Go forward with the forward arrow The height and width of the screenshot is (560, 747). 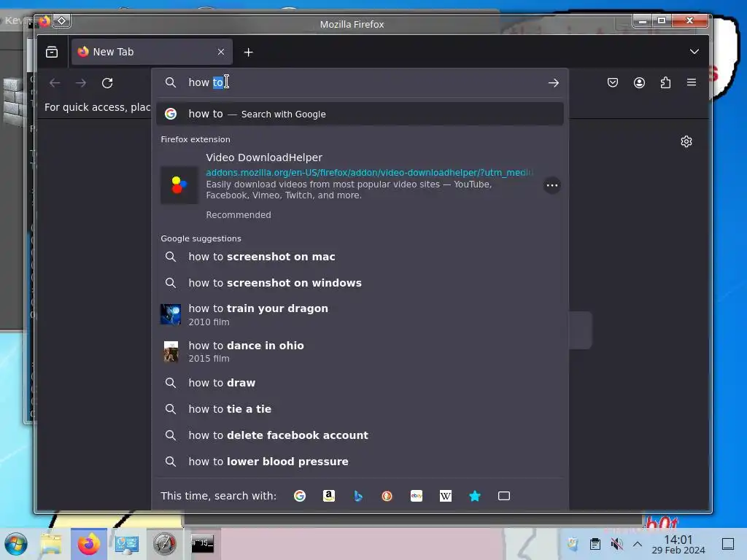click(81, 83)
